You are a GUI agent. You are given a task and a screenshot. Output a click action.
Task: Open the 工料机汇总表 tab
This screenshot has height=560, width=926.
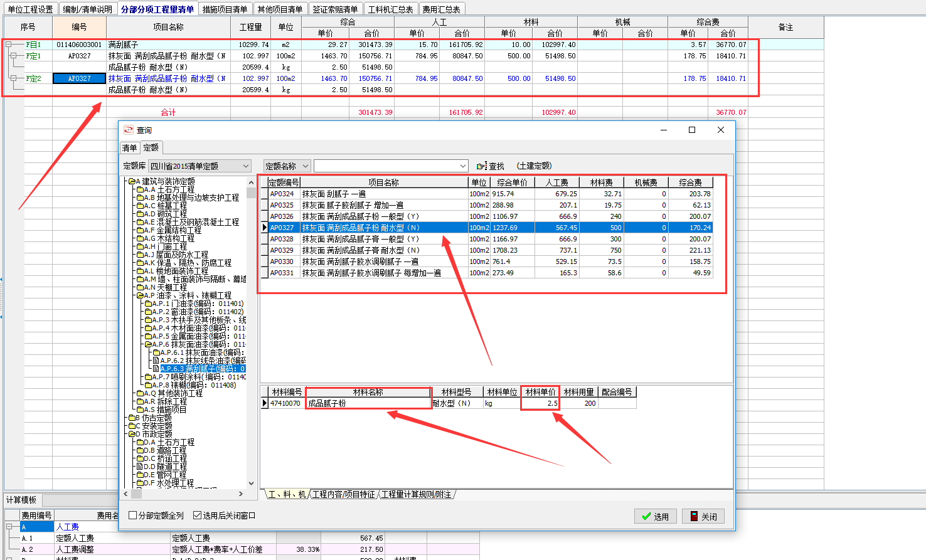tap(390, 9)
